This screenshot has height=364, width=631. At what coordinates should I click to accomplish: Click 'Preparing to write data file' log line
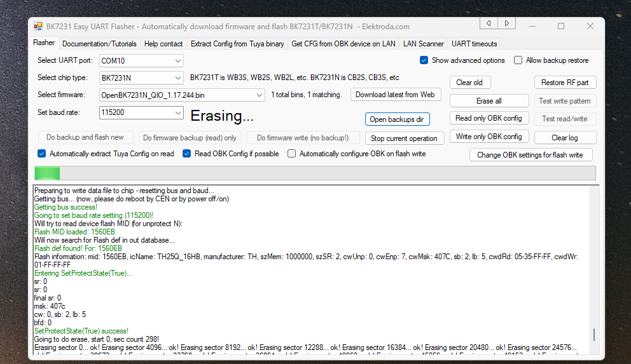[124, 191]
